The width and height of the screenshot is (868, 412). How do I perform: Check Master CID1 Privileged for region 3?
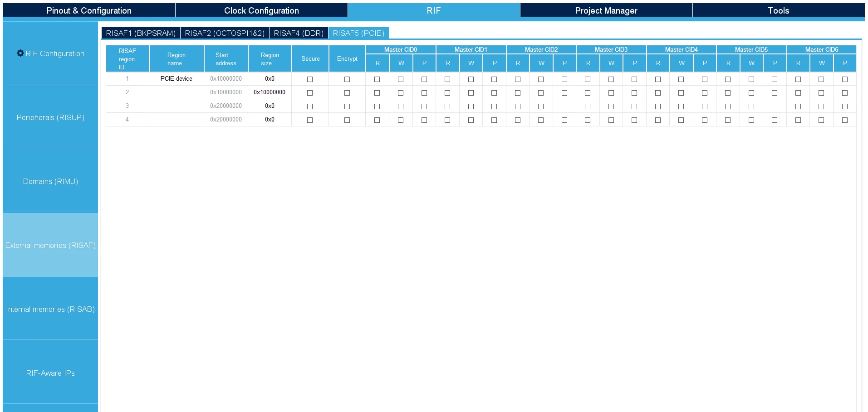[x=494, y=107]
